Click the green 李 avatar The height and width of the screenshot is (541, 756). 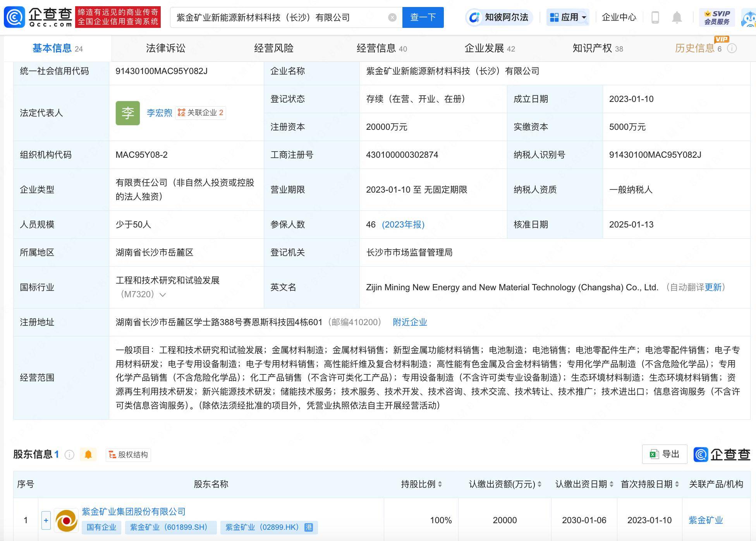coord(128,113)
